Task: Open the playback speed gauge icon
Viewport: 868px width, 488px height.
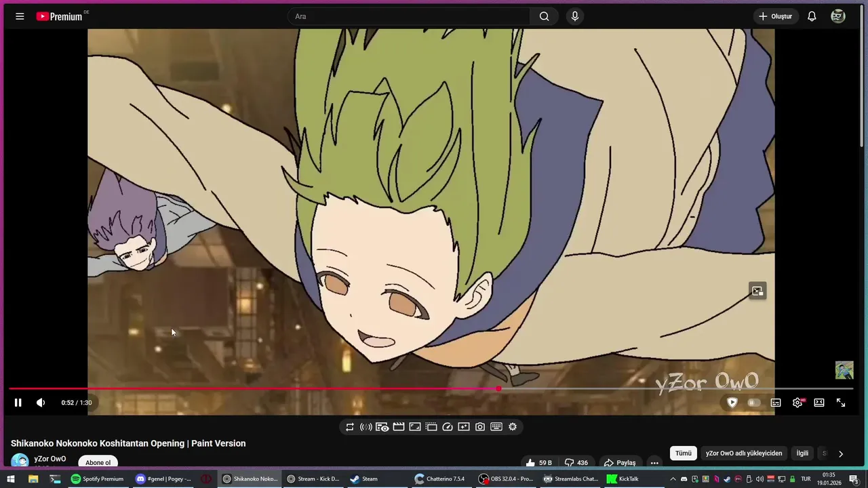Action: 448,427
